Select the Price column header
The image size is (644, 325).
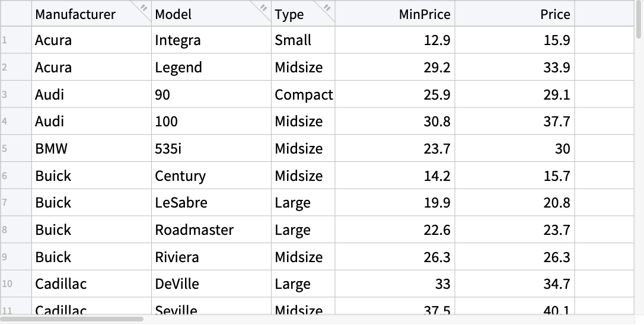tap(515, 14)
